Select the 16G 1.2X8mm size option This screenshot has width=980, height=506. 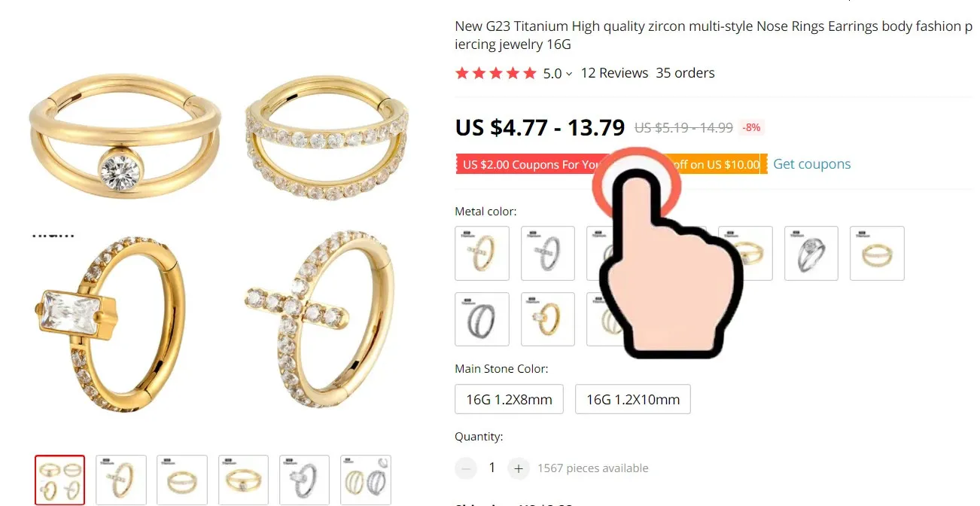click(x=510, y=399)
